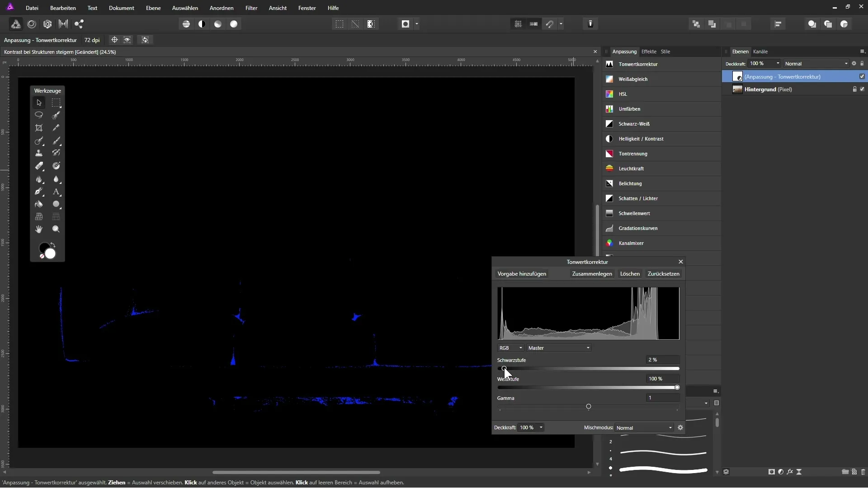The height and width of the screenshot is (488, 868).
Task: Toggle snapping magnet icon
Action: click(x=550, y=24)
